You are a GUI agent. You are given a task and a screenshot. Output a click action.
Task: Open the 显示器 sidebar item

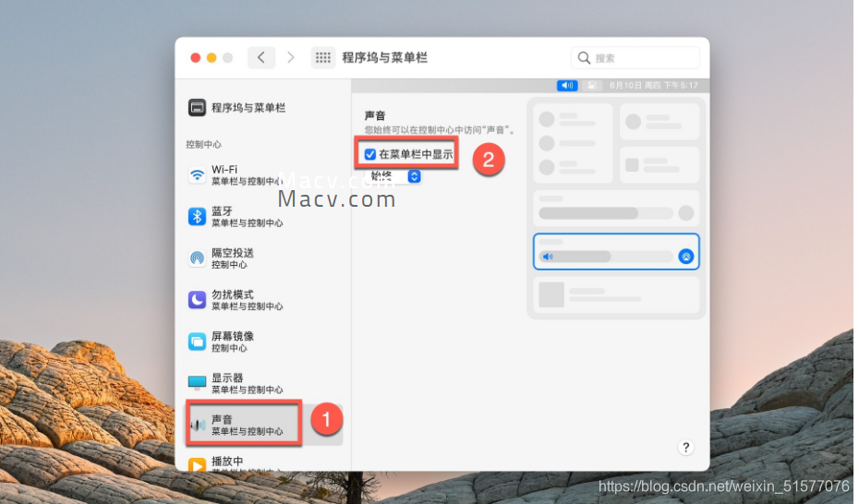(x=264, y=383)
